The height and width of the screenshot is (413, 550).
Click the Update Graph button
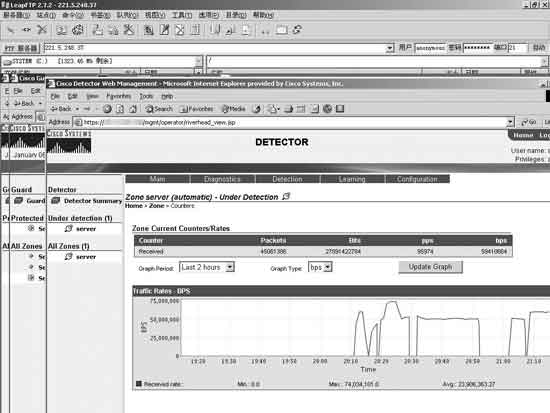tap(430, 267)
